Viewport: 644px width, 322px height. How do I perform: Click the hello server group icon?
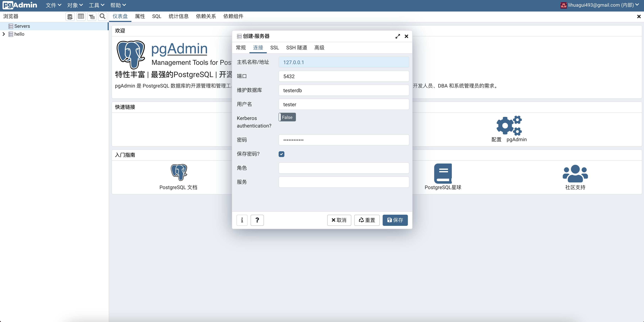11,34
